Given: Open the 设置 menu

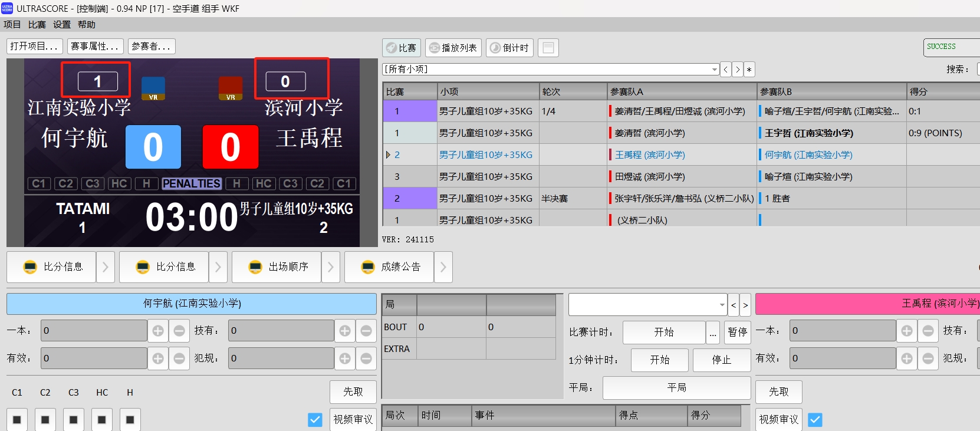Looking at the screenshot, I should 62,25.
